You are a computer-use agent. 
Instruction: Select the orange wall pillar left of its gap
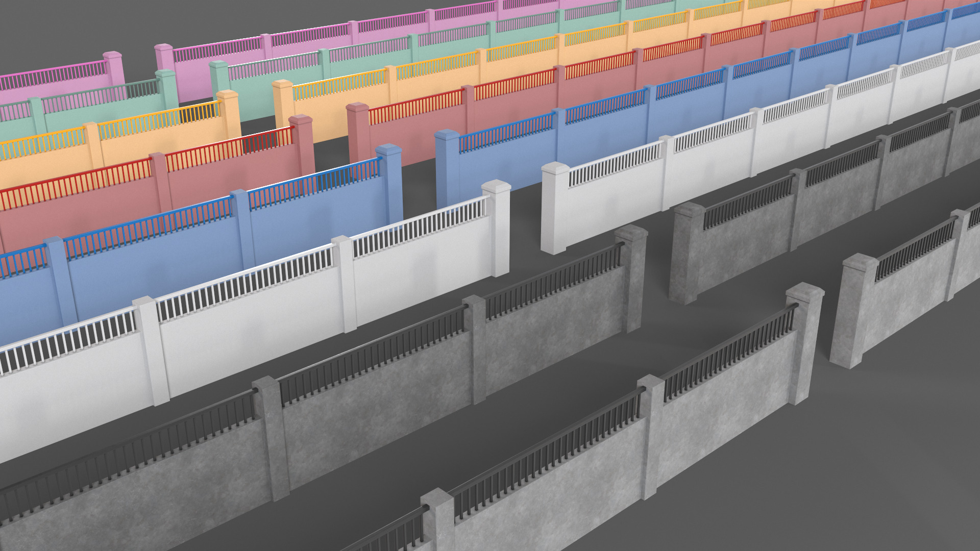coord(228,115)
